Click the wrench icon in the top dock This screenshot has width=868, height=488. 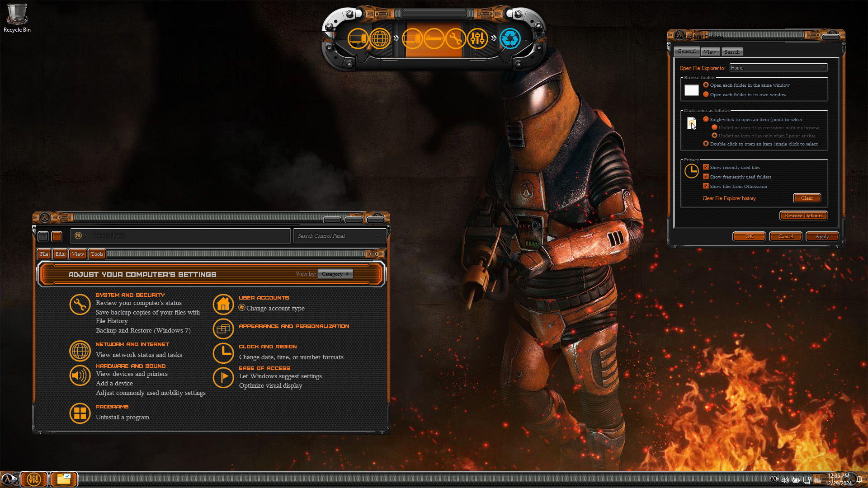pyautogui.click(x=455, y=39)
